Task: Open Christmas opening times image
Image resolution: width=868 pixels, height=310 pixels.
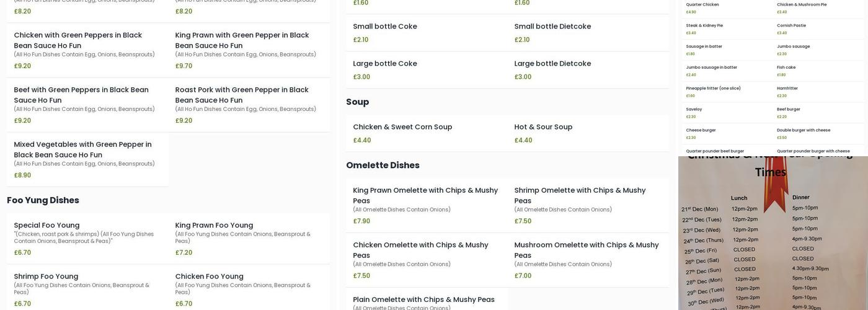Action: point(773,233)
